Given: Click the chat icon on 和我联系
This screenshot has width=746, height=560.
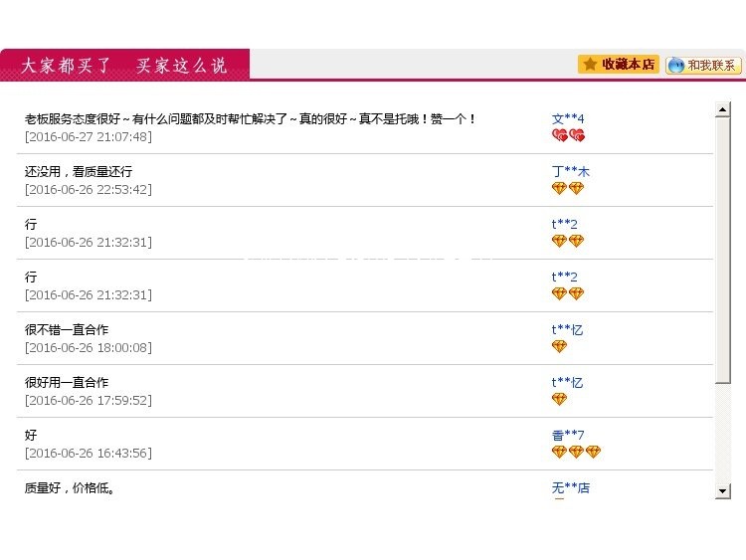Looking at the screenshot, I should click(x=676, y=65).
